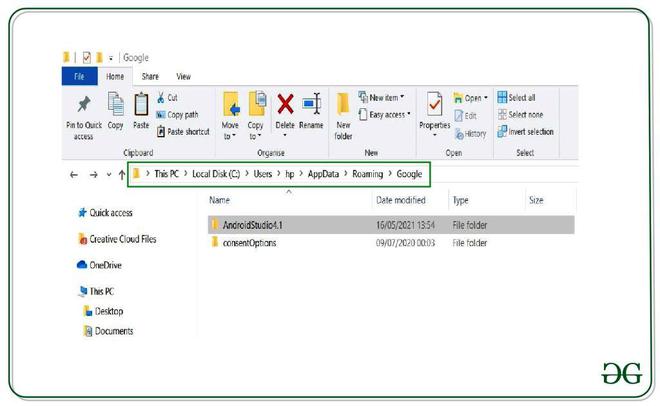The height and width of the screenshot is (406, 660).
Task: Open Customize Quick Access Toolbar arrow
Action: click(111, 58)
